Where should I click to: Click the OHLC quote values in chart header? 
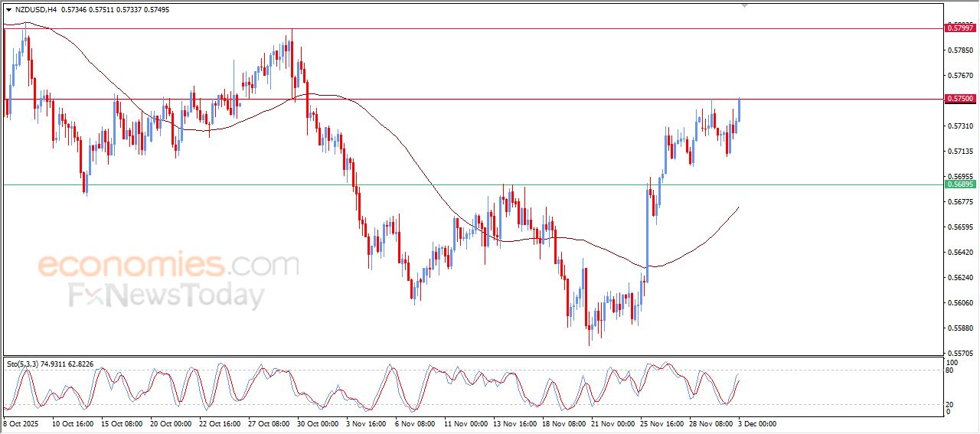(115, 10)
